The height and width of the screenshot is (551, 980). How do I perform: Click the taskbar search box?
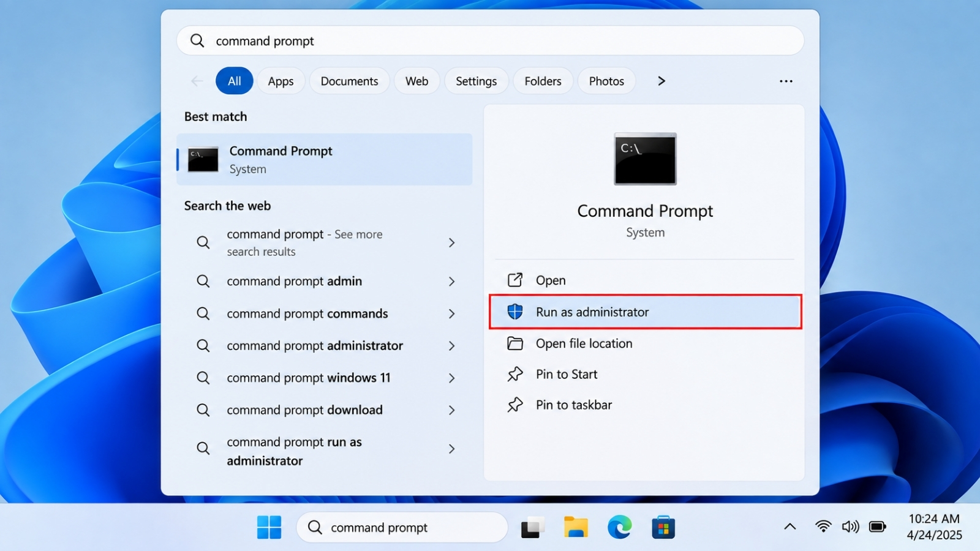(402, 527)
